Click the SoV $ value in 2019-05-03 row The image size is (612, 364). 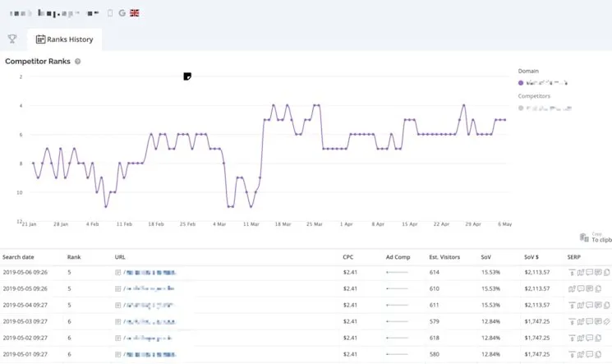536,321
